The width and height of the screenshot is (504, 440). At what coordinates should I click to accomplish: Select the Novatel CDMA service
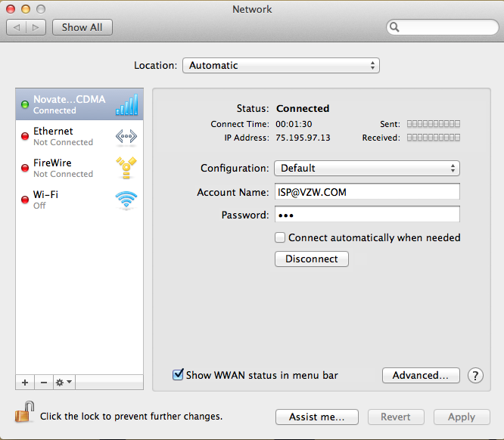coord(79,104)
